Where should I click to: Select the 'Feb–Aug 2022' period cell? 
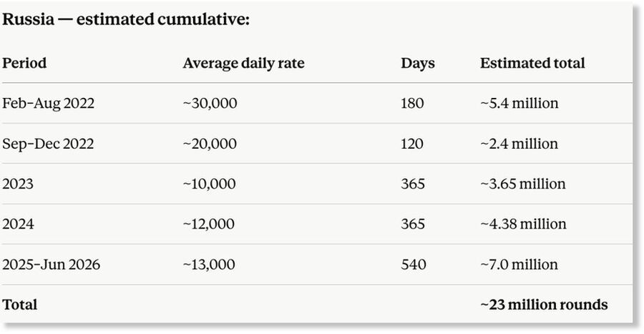(48, 103)
